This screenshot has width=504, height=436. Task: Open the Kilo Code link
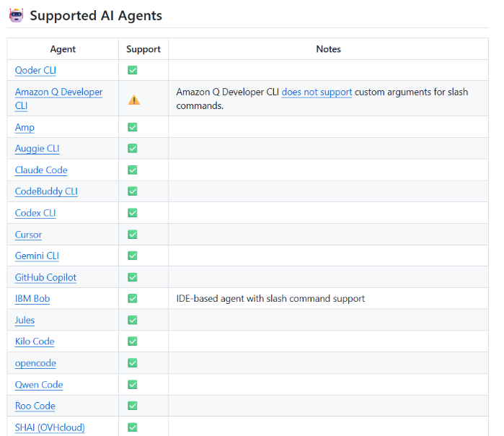click(35, 341)
